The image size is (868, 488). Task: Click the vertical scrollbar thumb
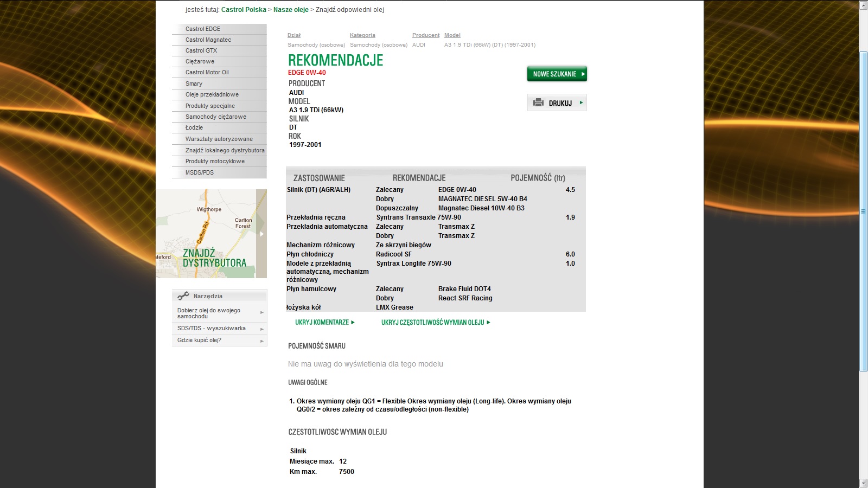point(863,211)
